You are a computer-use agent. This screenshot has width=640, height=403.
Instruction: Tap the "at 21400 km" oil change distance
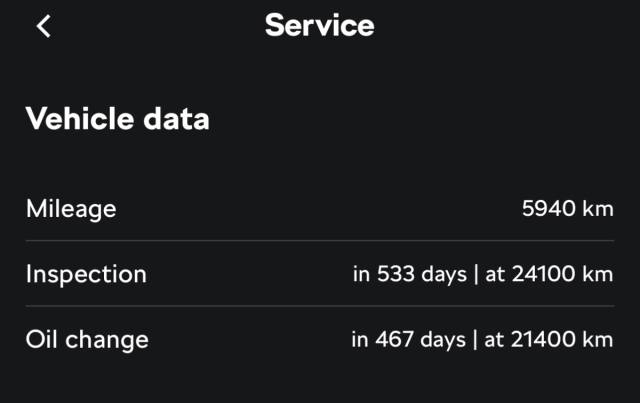[x=549, y=339]
